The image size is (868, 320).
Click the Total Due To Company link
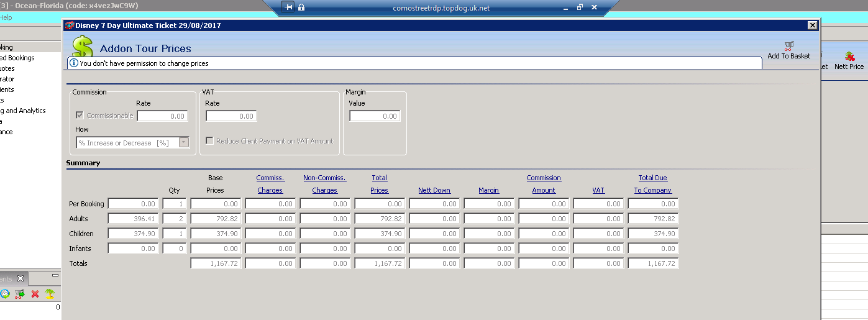[652, 184]
